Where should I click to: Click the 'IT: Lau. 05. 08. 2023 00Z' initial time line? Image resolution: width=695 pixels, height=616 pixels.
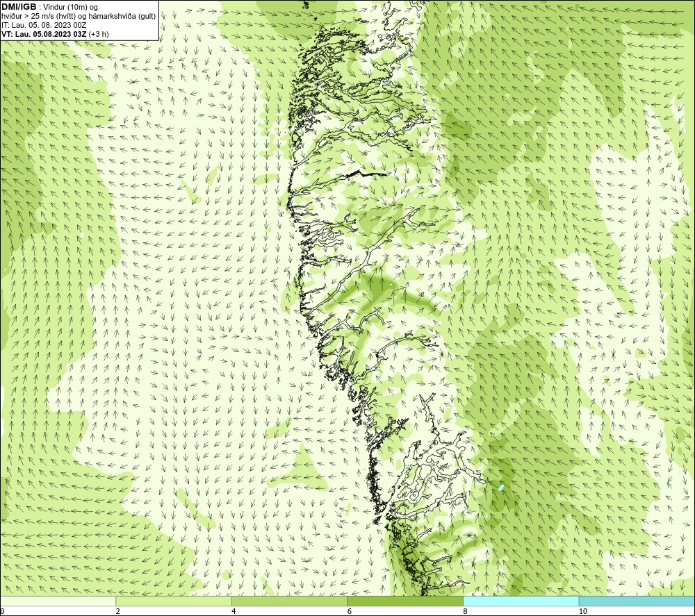coord(44,25)
